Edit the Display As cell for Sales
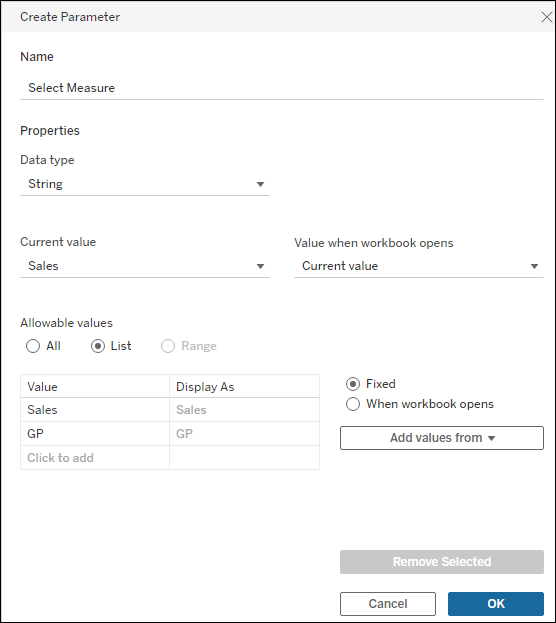The height and width of the screenshot is (623, 556). [244, 410]
